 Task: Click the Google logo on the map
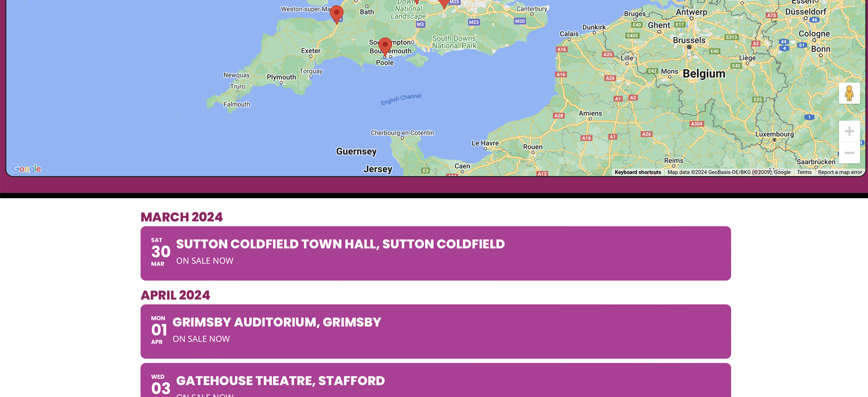click(26, 169)
